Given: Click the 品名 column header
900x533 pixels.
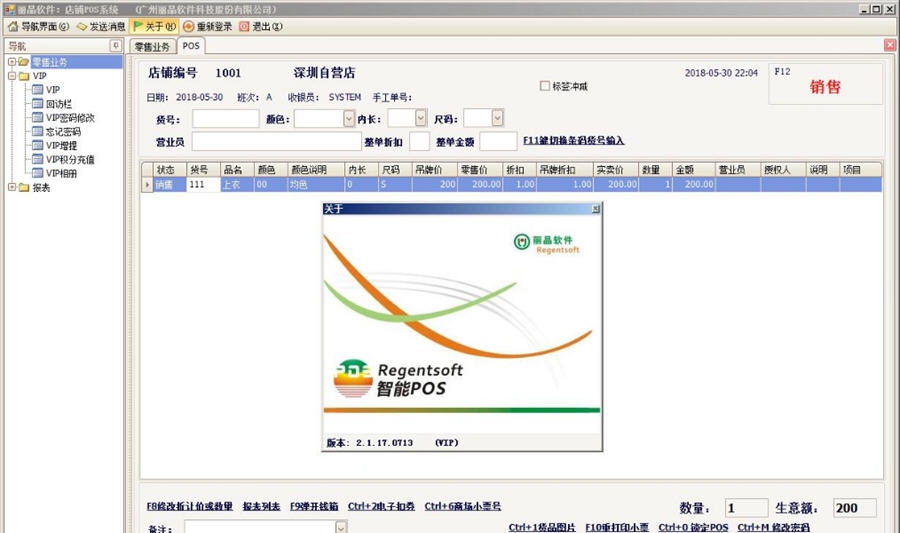Looking at the screenshot, I should (236, 170).
